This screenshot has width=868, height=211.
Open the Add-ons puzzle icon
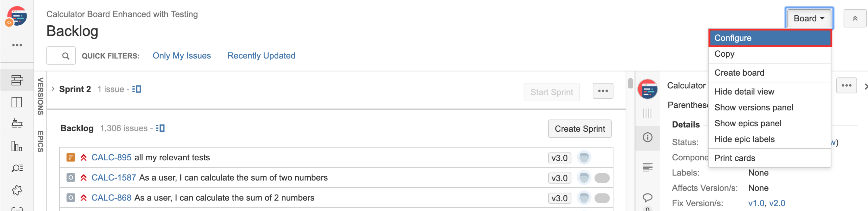(17, 190)
